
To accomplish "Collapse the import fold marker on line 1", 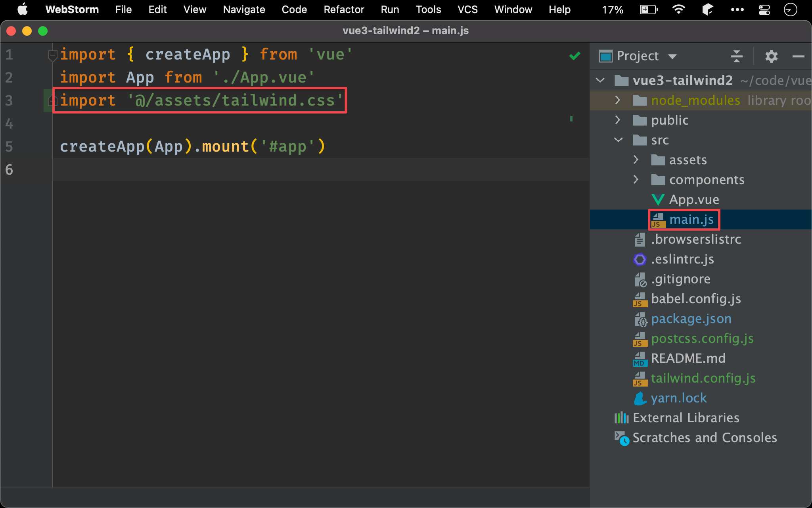I will (52, 56).
